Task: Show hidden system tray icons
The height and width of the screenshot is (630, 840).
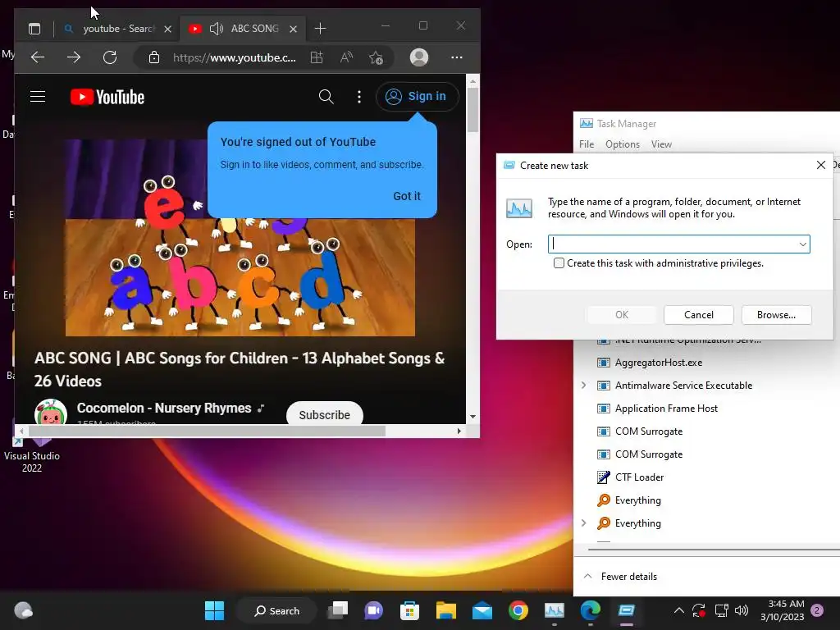Action: (x=678, y=610)
